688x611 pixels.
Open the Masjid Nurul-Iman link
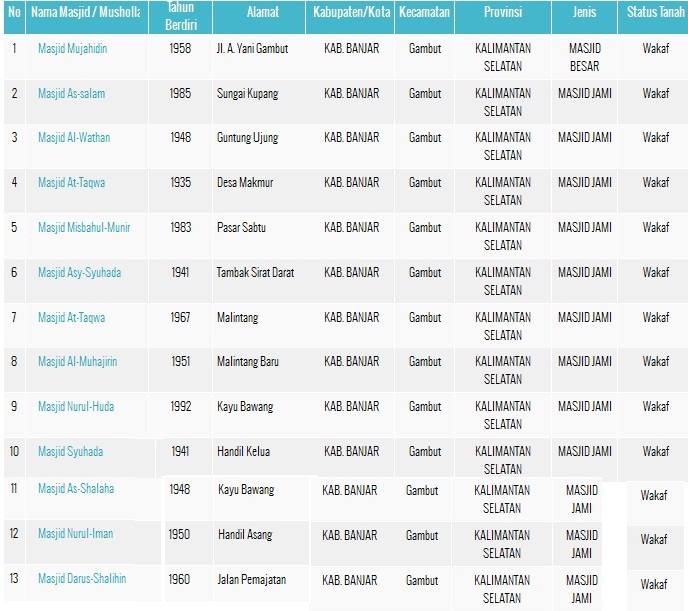pos(75,533)
